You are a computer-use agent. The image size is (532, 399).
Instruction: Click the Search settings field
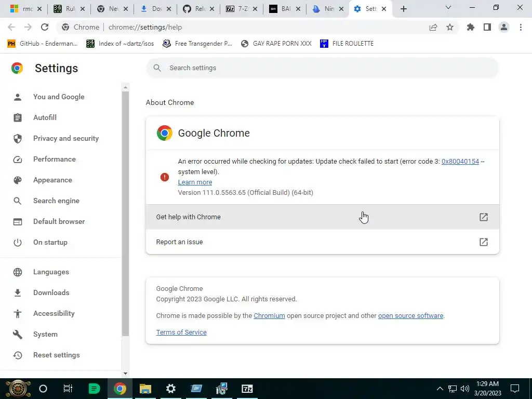point(322,68)
